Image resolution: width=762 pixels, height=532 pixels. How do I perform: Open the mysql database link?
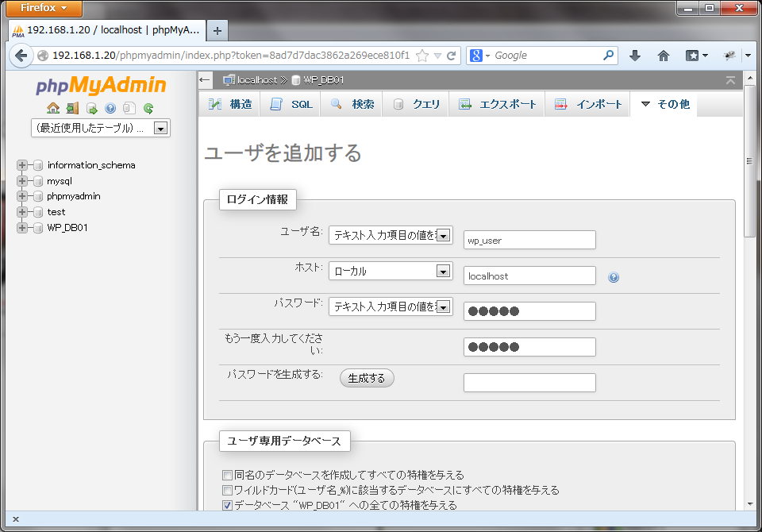click(60, 181)
